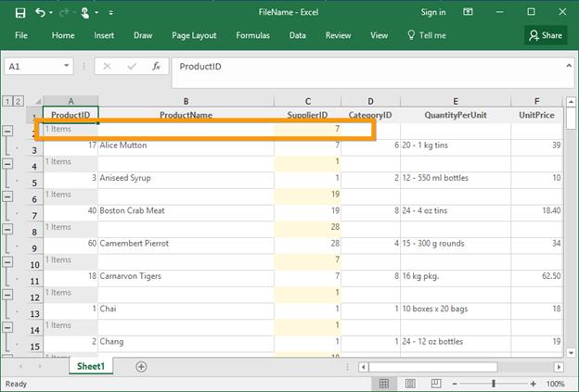The image size is (579, 392).
Task: Switch to the Home tab
Action: 63,35
